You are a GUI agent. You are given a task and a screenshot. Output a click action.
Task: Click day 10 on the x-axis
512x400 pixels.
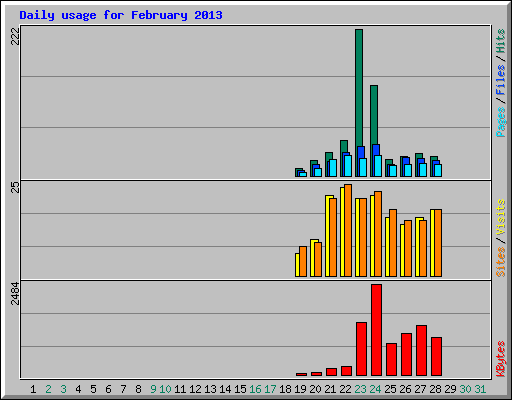click(165, 389)
